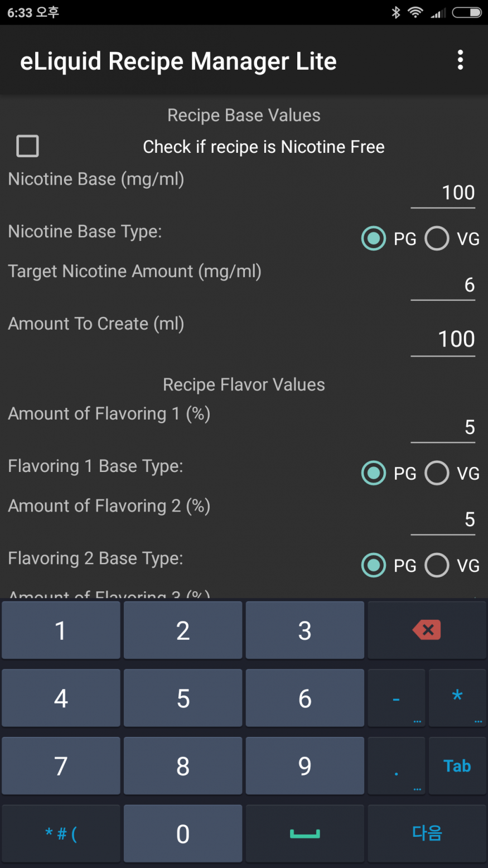
Task: Tap the number 5 key
Action: point(183,698)
